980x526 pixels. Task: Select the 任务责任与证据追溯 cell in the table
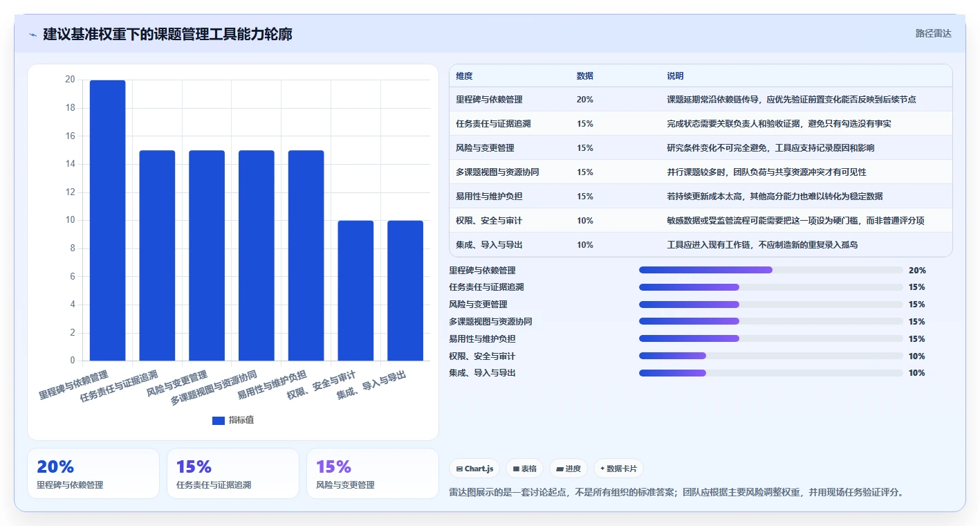point(510,123)
